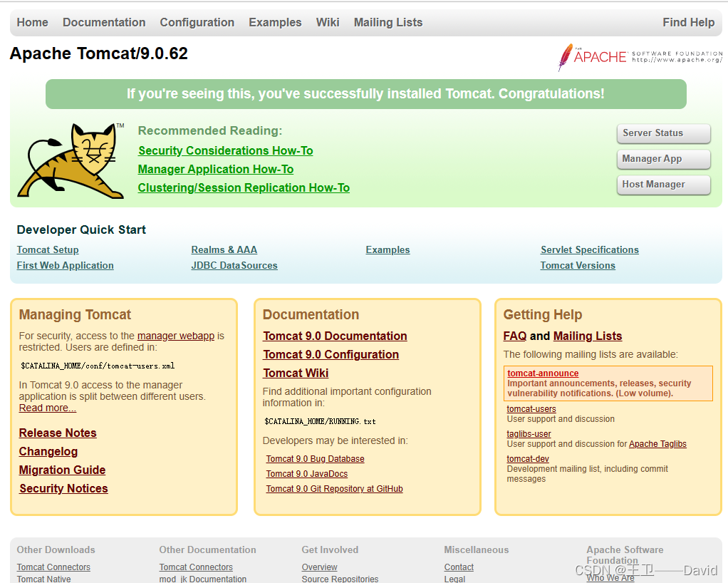This screenshot has width=728, height=583.
Task: Open Tomcat Connectors under Other Downloads
Action: click(53, 567)
